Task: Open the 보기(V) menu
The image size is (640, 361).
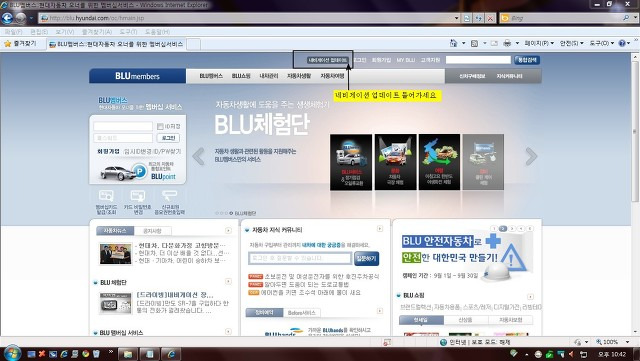Action: [64, 31]
